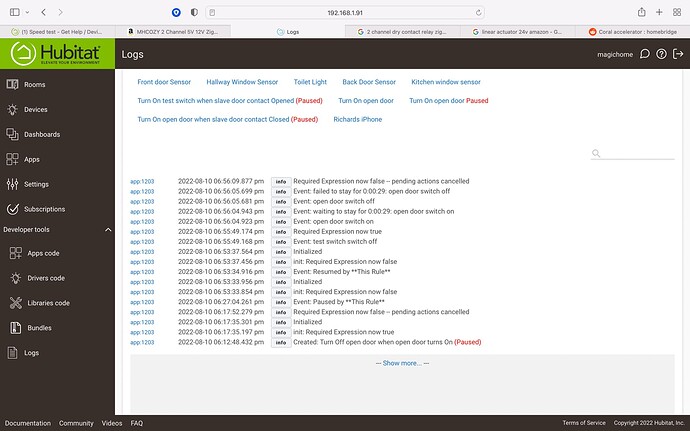Click the log search input field

632,153
